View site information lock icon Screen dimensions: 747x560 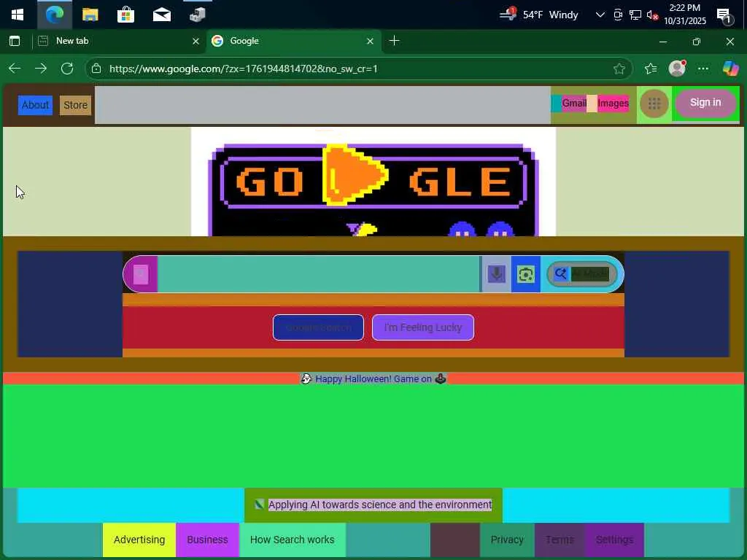pyautogui.click(x=96, y=69)
